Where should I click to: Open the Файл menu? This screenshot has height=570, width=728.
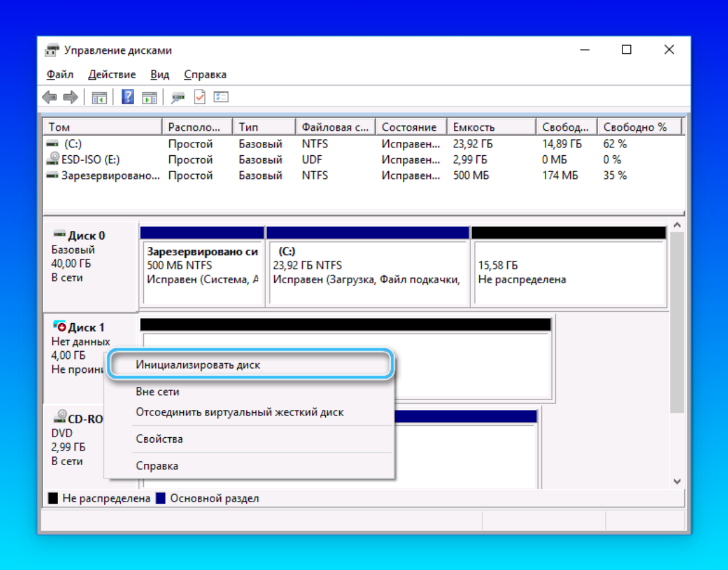click(59, 75)
